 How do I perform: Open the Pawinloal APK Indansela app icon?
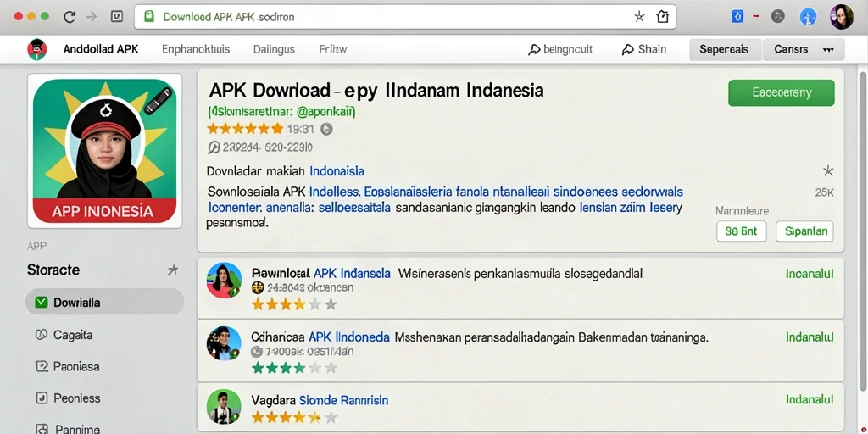[224, 280]
